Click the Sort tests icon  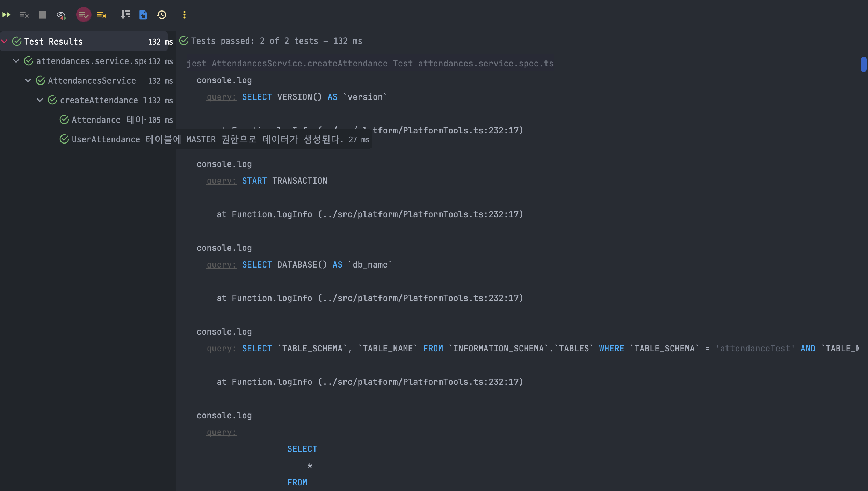click(x=125, y=15)
